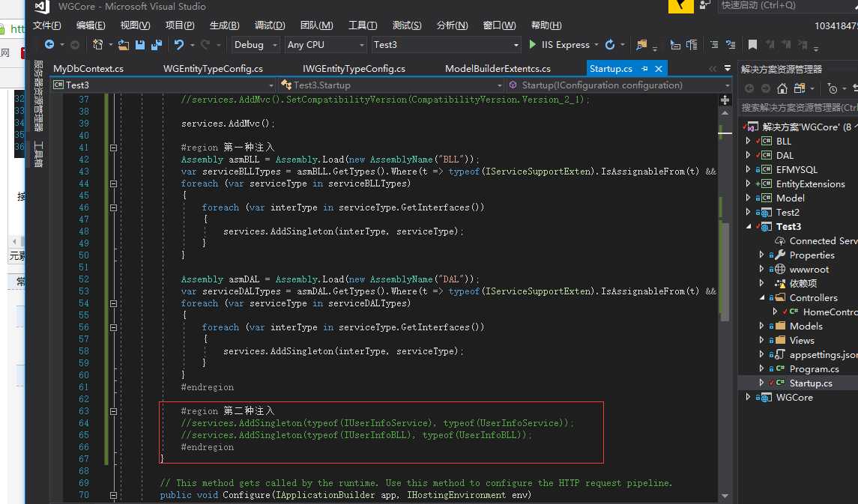The image size is (858, 504).
Task: Click the account person icon beside quick launch
Action: (705, 5)
